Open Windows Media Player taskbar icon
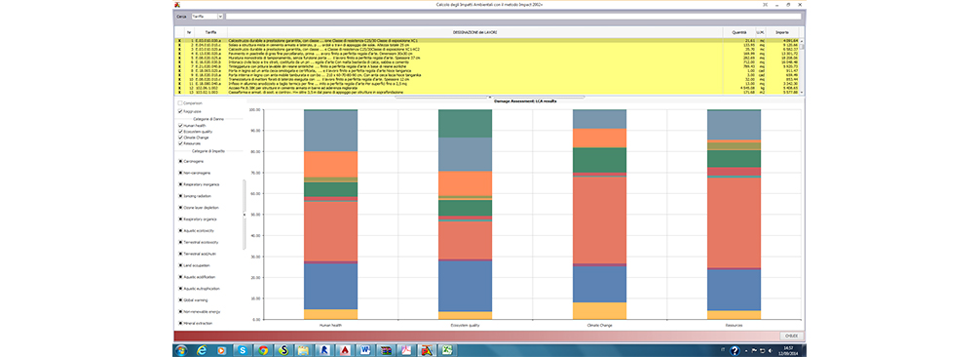Screen dimensions: 980x357 222,350
